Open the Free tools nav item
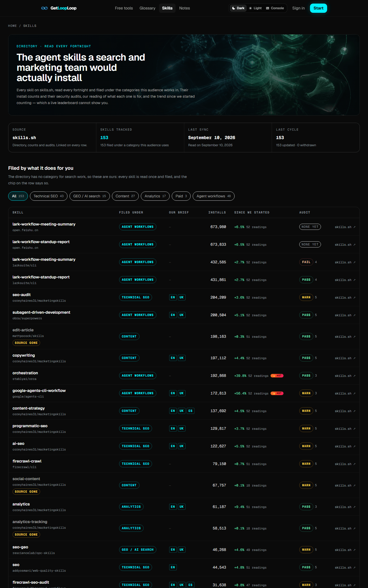Image resolution: width=368 pixels, height=588 pixels. pos(124,8)
